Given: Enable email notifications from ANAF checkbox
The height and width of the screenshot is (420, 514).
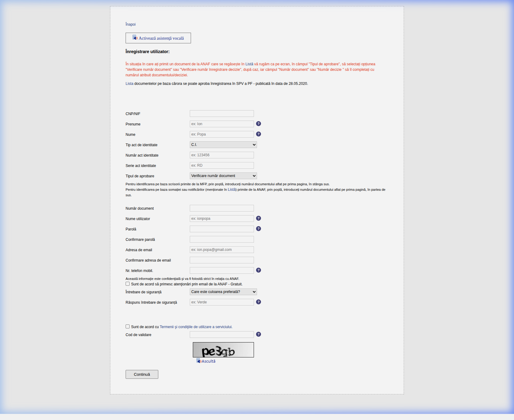Looking at the screenshot, I should (128, 284).
